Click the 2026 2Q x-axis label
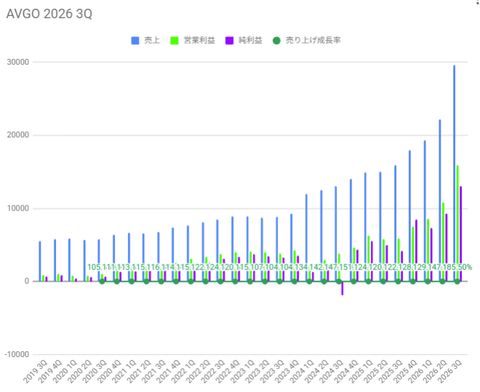This screenshot has width=480, height=392. (x=435, y=371)
